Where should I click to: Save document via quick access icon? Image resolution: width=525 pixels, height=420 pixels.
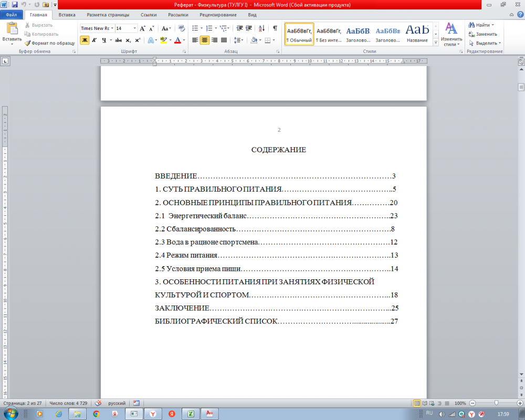click(x=14, y=5)
